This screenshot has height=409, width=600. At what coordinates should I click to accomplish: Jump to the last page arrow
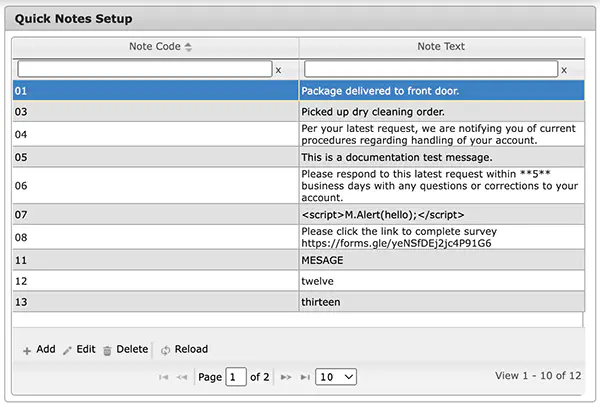coord(305,377)
